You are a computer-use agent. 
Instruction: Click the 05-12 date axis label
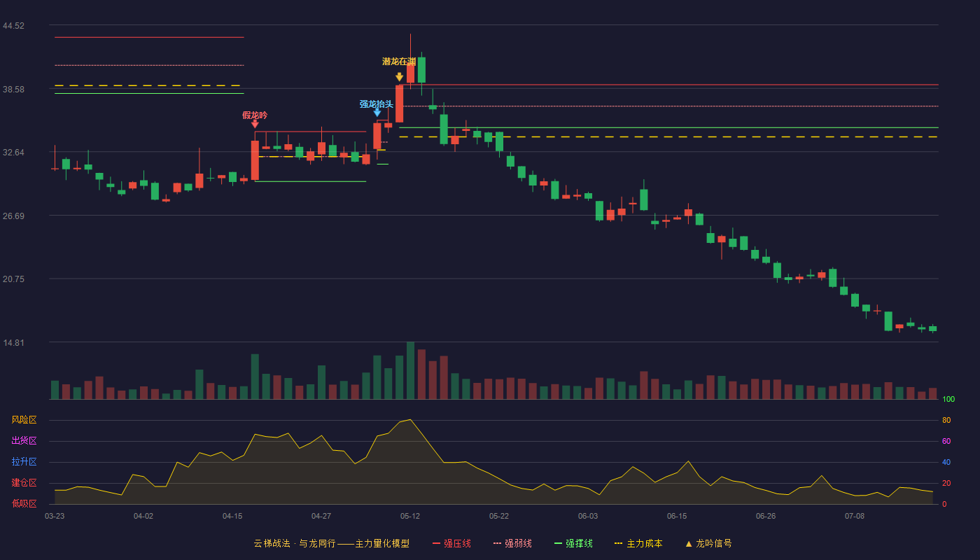[x=410, y=516]
